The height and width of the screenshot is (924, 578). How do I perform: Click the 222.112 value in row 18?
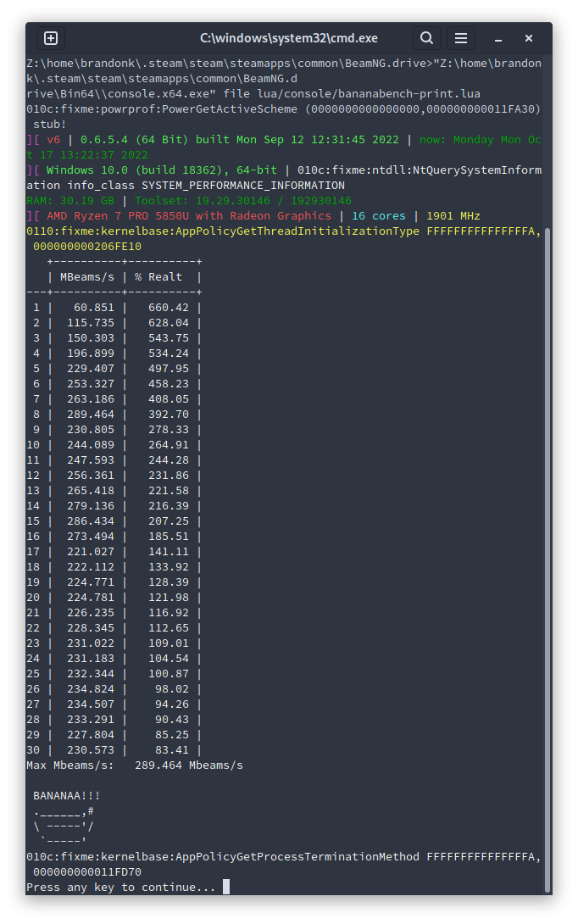point(91,567)
